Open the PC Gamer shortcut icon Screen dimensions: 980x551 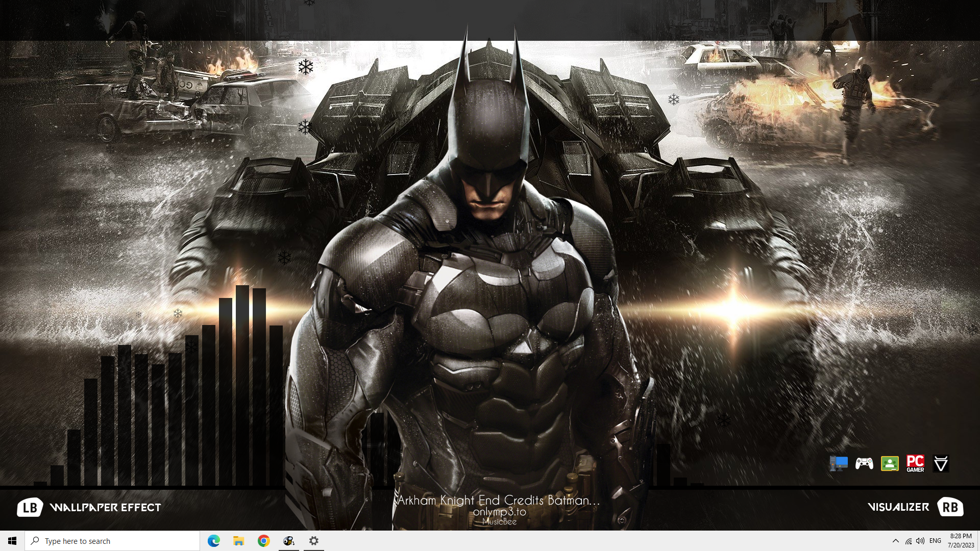[x=915, y=464]
